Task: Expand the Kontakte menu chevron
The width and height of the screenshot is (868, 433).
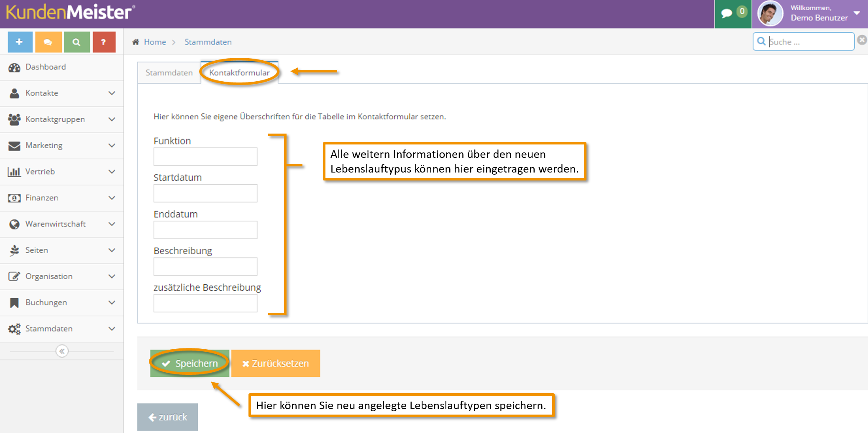Action: pyautogui.click(x=112, y=93)
